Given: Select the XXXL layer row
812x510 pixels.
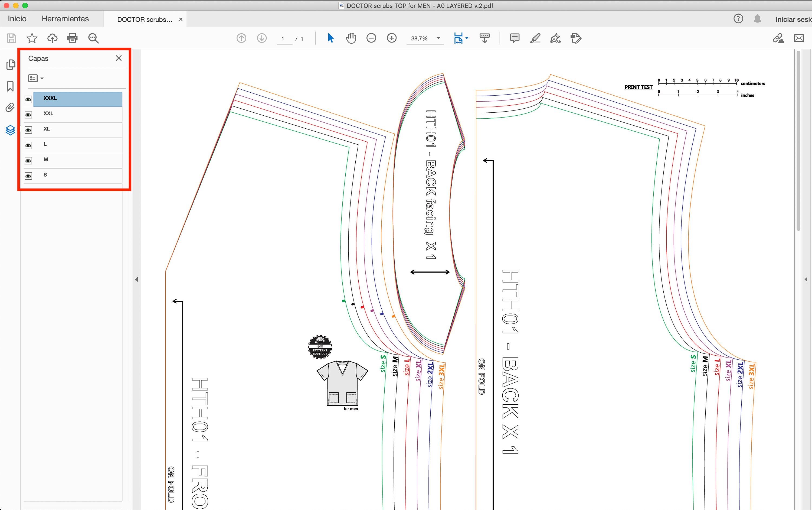Looking at the screenshot, I should coord(78,99).
